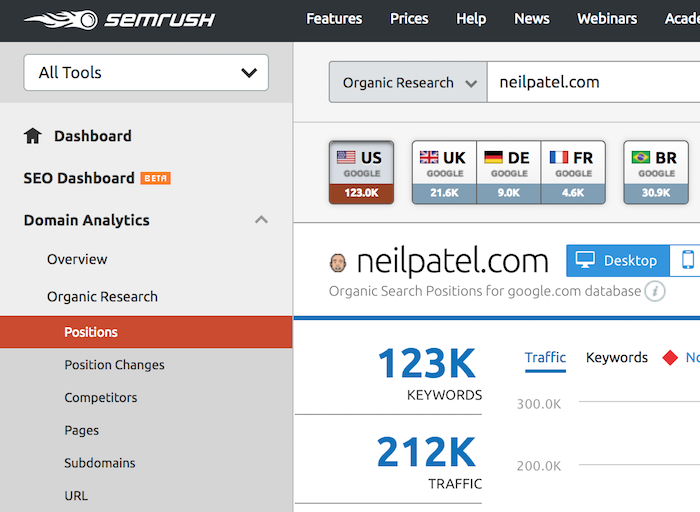
Task: Open the Organic Research dropdown selector
Action: click(x=408, y=83)
